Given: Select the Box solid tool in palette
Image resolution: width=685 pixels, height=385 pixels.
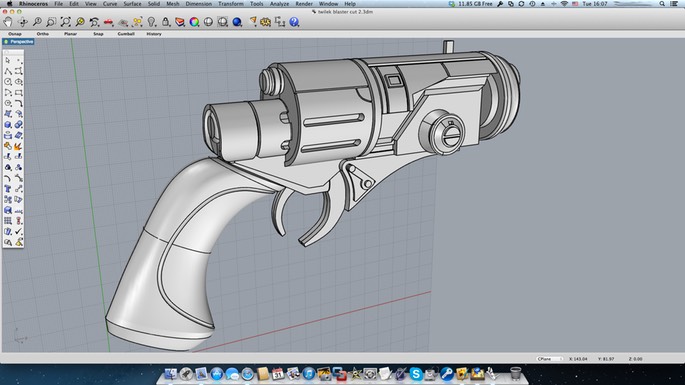Looking at the screenshot, I should point(8,125).
